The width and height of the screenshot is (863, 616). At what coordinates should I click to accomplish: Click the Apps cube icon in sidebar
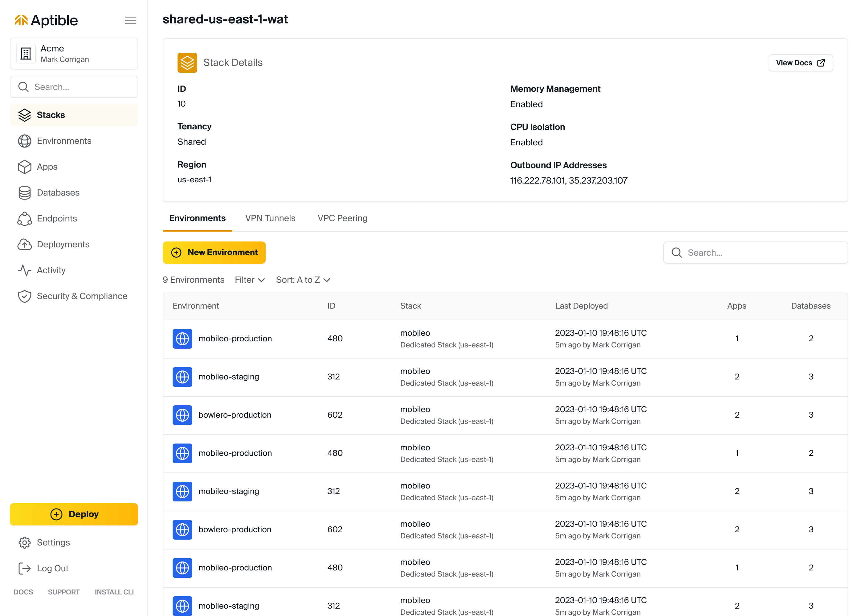25,167
